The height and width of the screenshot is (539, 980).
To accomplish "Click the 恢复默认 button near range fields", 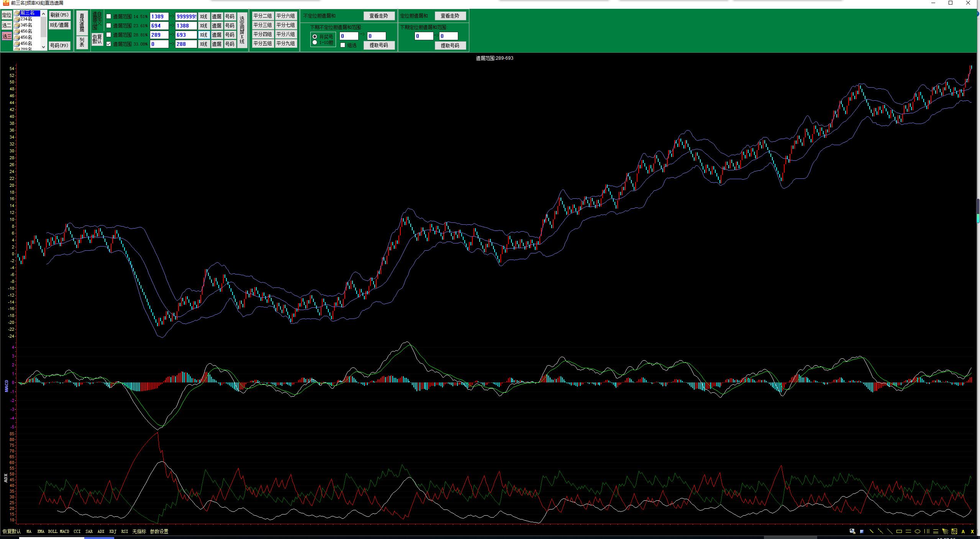I will point(97,39).
